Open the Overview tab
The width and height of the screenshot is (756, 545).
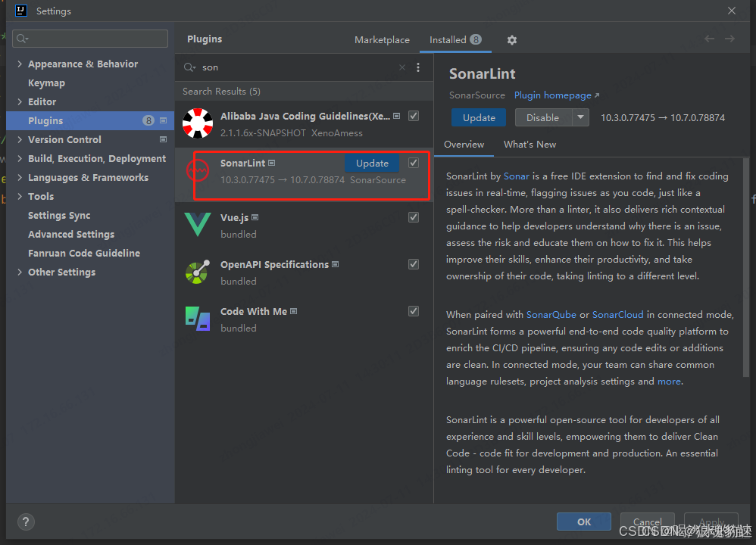coord(464,145)
